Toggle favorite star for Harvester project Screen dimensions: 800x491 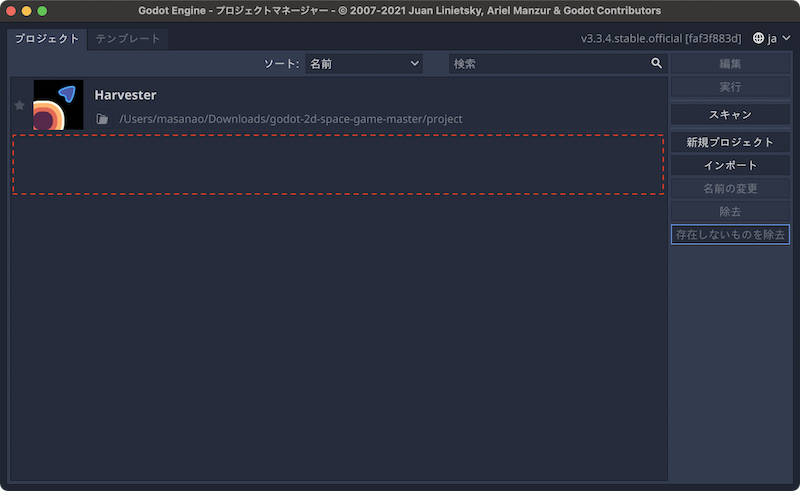[19, 105]
